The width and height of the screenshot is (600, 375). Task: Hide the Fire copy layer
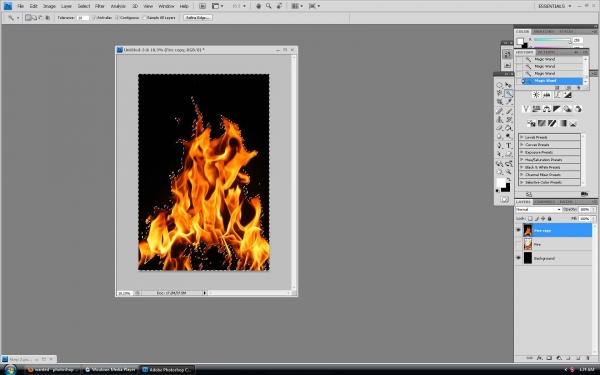pos(518,230)
